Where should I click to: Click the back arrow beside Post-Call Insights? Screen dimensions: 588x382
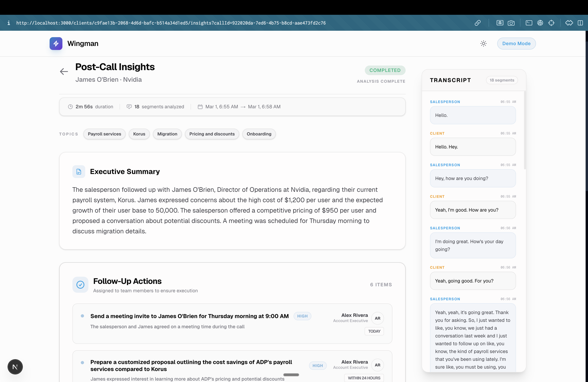[64, 72]
